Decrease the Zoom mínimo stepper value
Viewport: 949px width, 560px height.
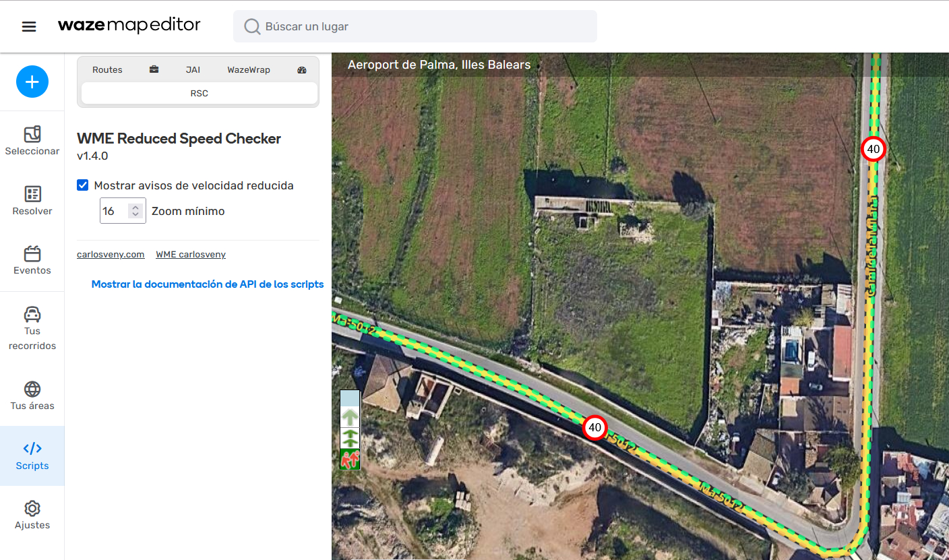coord(135,215)
